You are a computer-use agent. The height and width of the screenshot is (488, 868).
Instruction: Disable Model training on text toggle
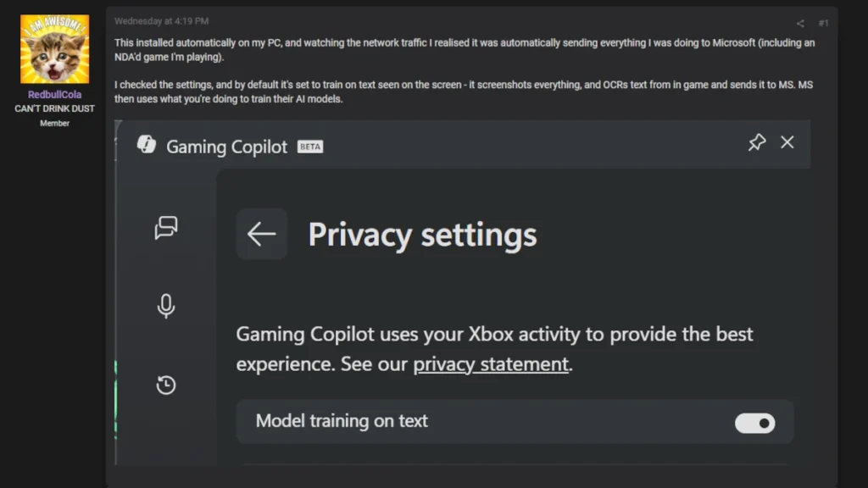754,423
